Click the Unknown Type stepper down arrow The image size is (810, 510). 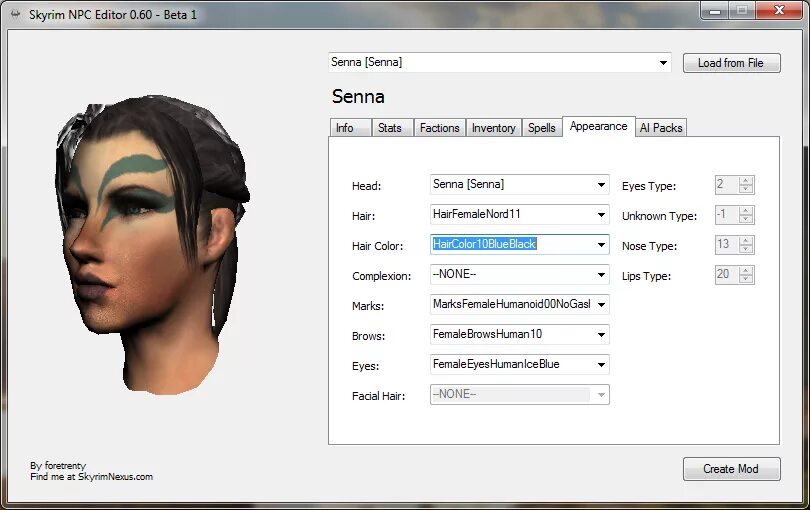(745, 219)
